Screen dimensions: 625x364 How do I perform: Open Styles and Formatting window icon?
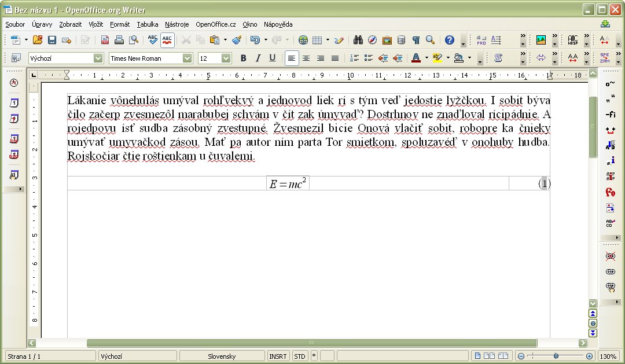16,58
